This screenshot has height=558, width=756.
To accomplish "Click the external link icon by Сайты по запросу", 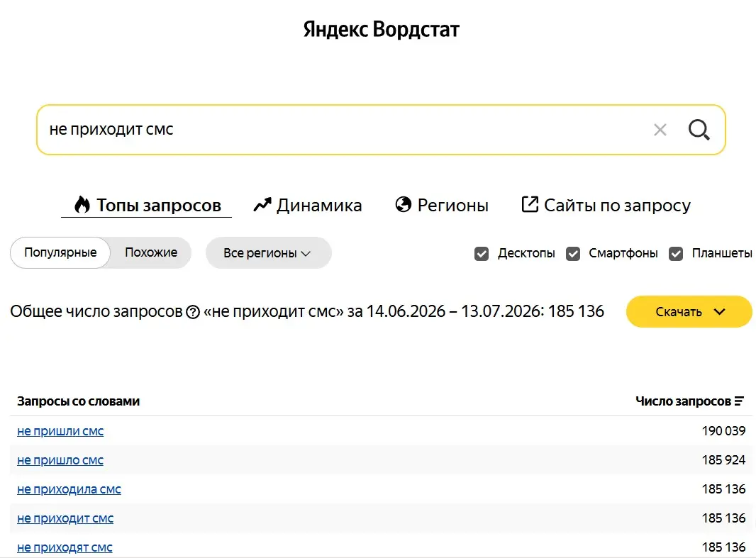I will 530,204.
